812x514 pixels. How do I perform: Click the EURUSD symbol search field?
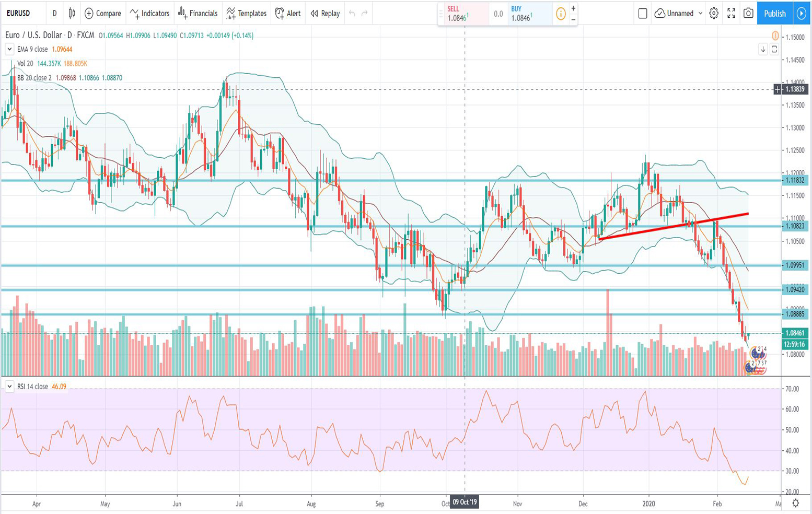(21, 14)
